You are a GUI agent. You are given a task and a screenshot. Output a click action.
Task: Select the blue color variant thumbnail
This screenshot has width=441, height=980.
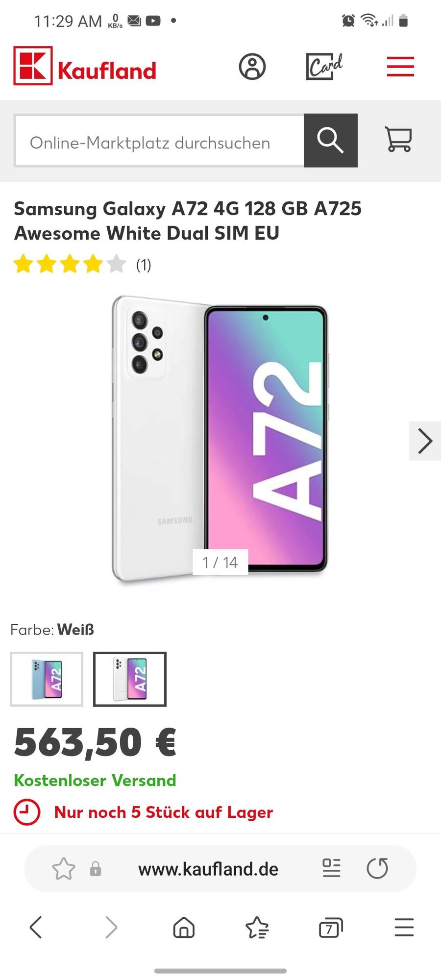[47, 679]
